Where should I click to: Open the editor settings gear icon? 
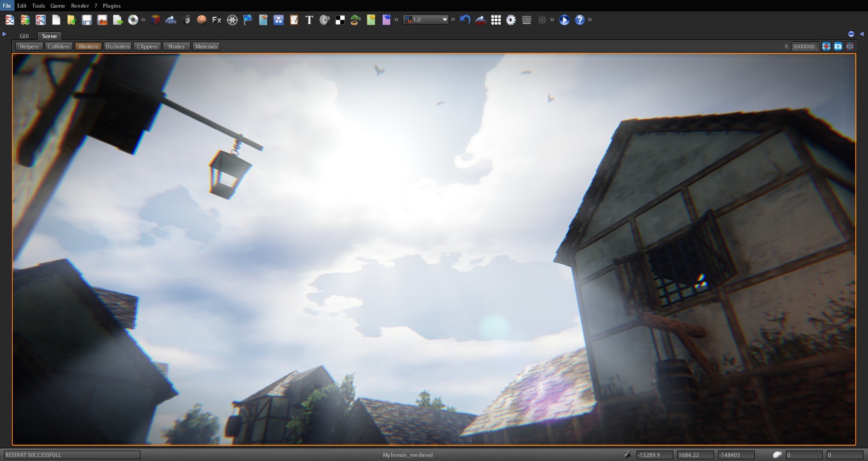point(511,20)
